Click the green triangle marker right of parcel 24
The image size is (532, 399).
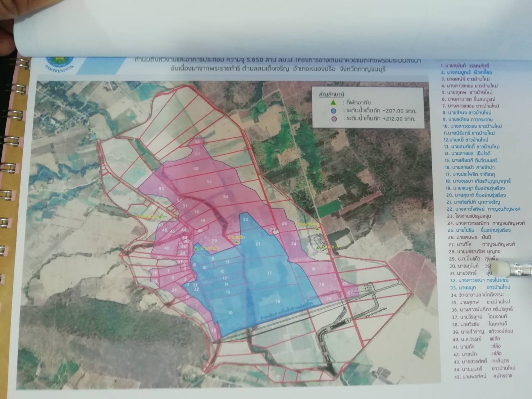[318, 247]
